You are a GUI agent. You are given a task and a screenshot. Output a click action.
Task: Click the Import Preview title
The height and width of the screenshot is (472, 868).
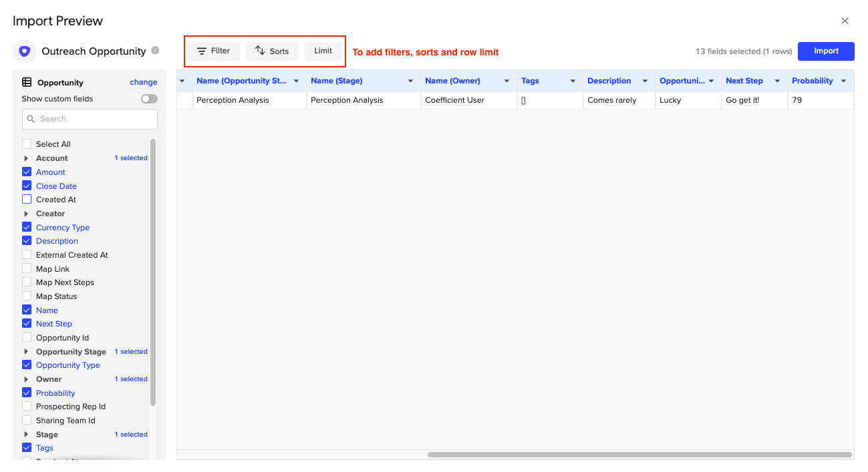point(58,21)
